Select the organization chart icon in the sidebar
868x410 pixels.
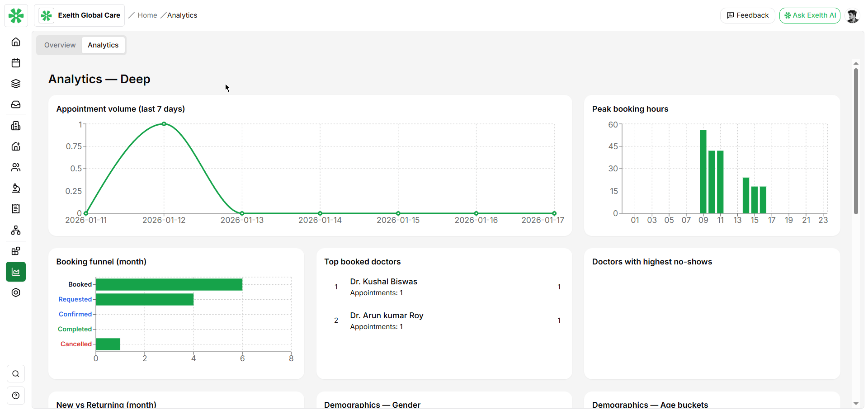pos(16,230)
